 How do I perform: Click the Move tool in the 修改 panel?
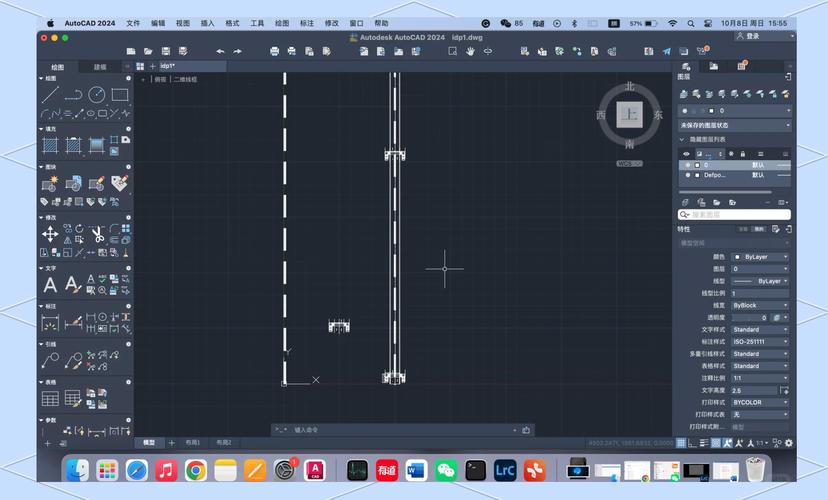click(x=50, y=234)
